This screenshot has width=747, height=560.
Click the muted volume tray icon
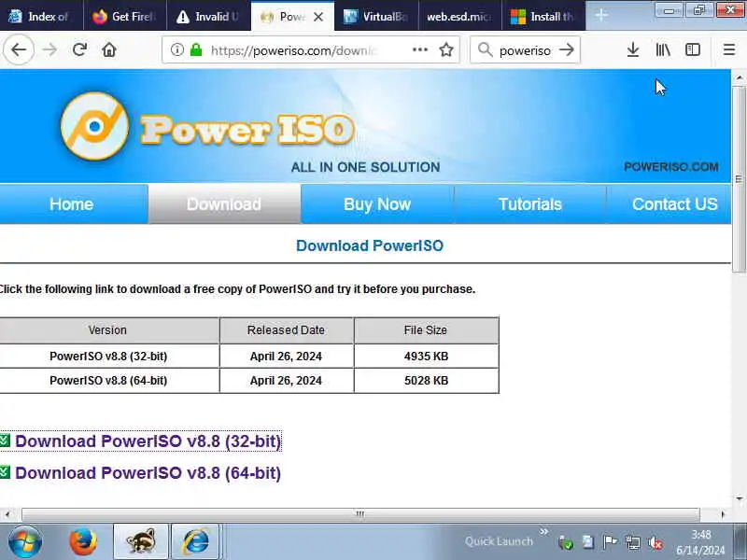[655, 542]
